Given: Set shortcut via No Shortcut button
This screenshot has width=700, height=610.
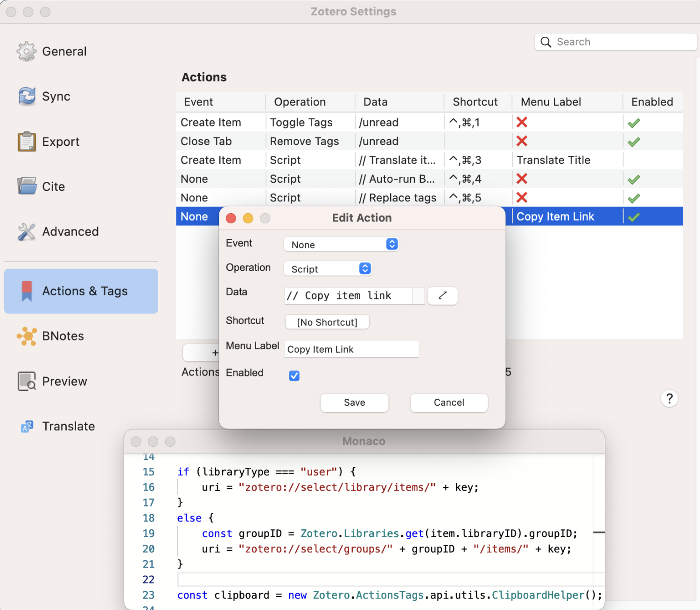Looking at the screenshot, I should [327, 322].
